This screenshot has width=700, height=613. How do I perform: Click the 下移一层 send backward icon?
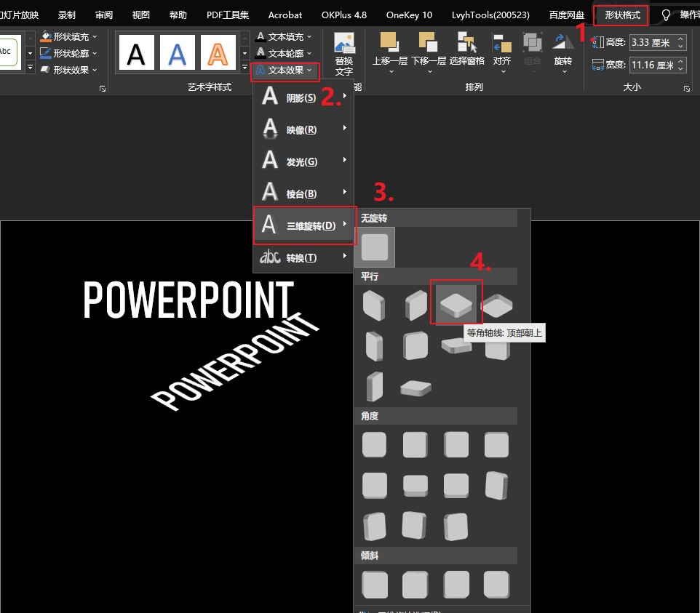[428, 43]
